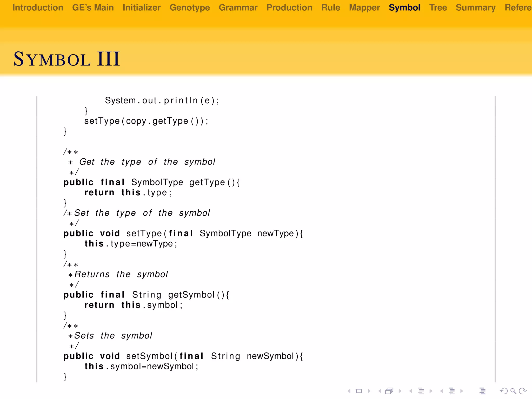Click the subsection navigation lines icon
Image resolution: width=532 pixels, height=399 pixels.
[421, 391]
